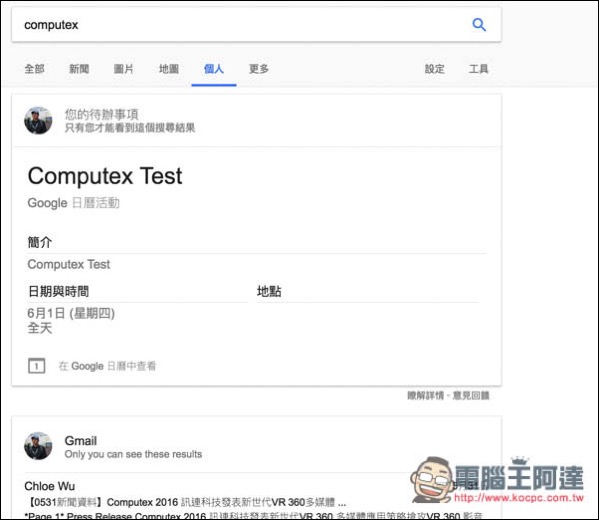Image resolution: width=599 pixels, height=520 pixels.
Task: Click the profile avatar in 您的待辦事項 card
Action: click(x=38, y=120)
